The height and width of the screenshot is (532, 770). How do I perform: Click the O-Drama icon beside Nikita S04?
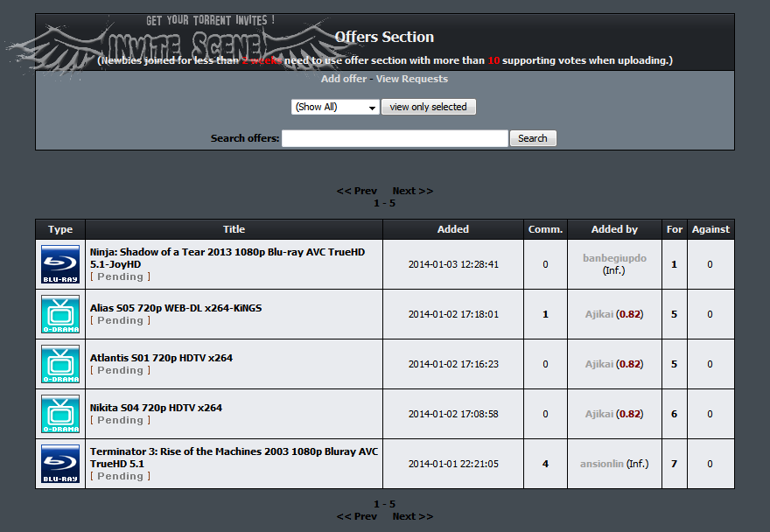(x=60, y=414)
